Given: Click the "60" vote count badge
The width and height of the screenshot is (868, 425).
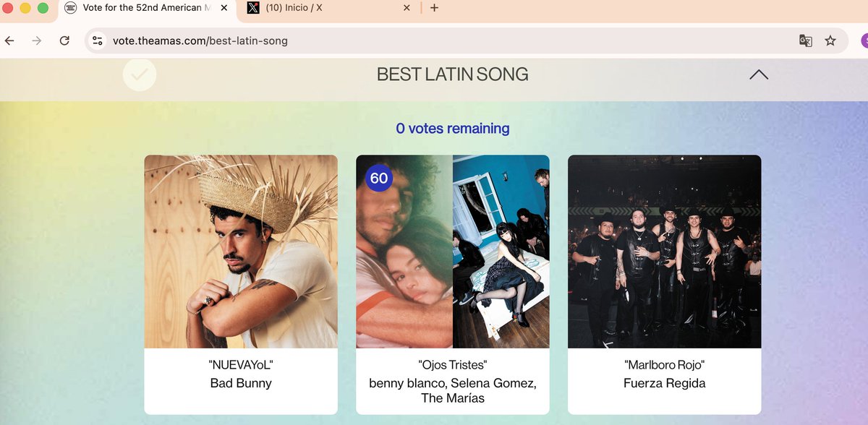Looking at the screenshot, I should 379,178.
